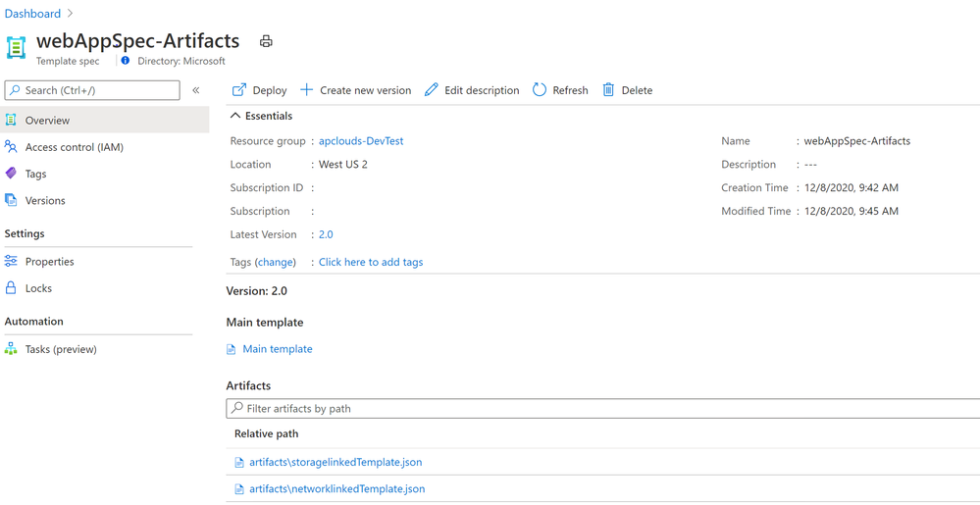Click the Refresh circular arrow icon
Viewport: 980px width, 505px height.
click(x=540, y=90)
